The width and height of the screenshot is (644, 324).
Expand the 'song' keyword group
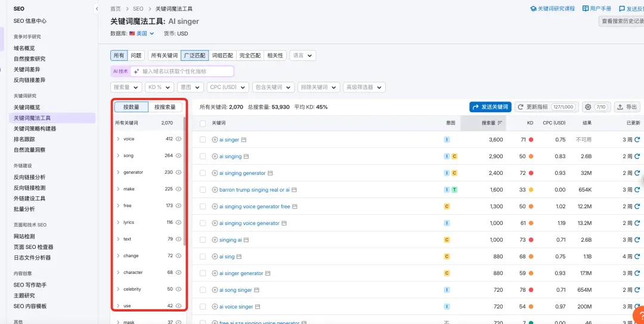pos(118,156)
